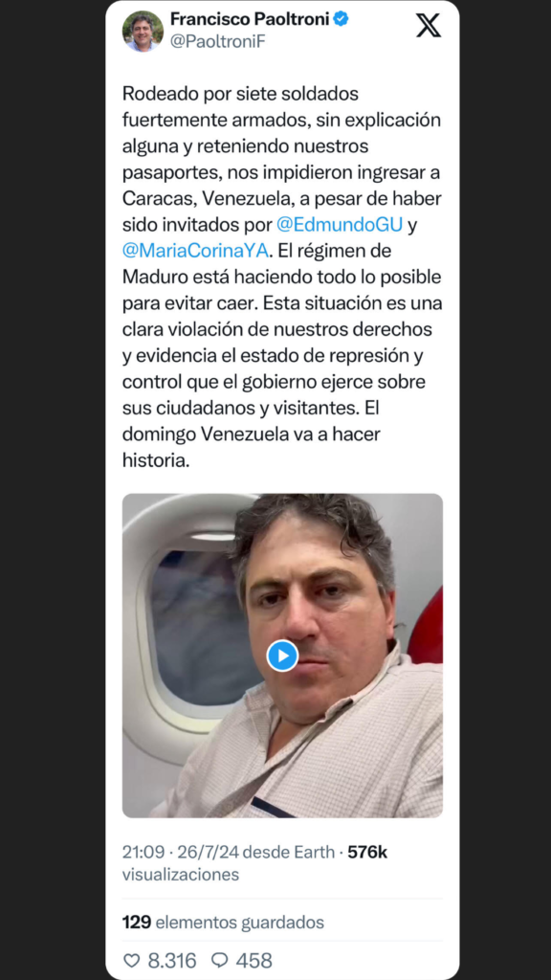Open the video thumbnail of man on plane

(x=282, y=656)
